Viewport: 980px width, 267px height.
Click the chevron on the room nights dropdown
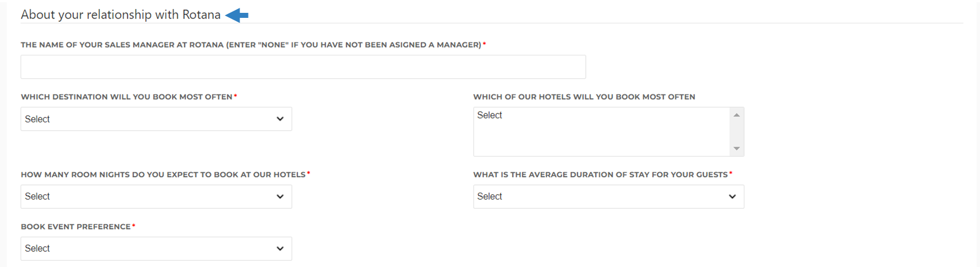280,197
